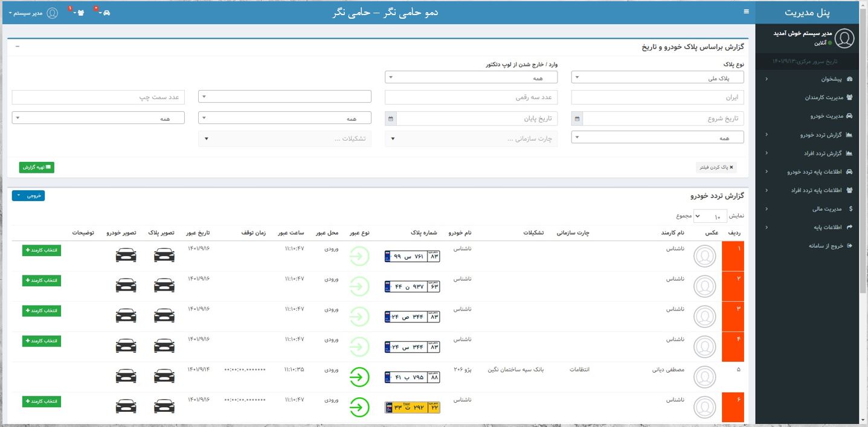Open اطلاعات پایه تردد خودرو in sidebar
This screenshot has height=427, width=868.
806,172
